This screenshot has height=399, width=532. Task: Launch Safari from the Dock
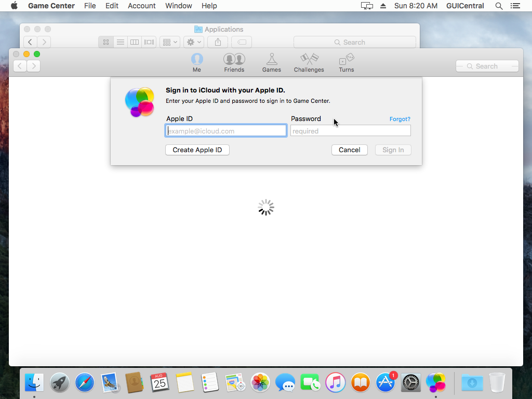pyautogui.click(x=85, y=383)
